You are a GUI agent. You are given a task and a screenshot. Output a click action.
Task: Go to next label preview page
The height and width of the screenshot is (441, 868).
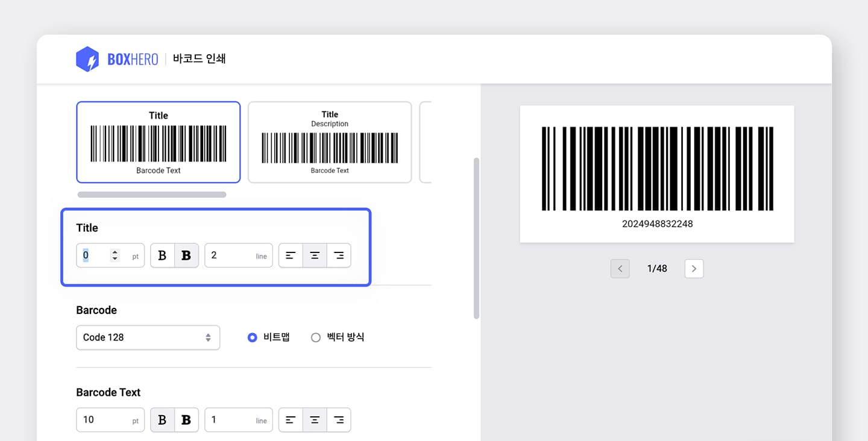[694, 269]
